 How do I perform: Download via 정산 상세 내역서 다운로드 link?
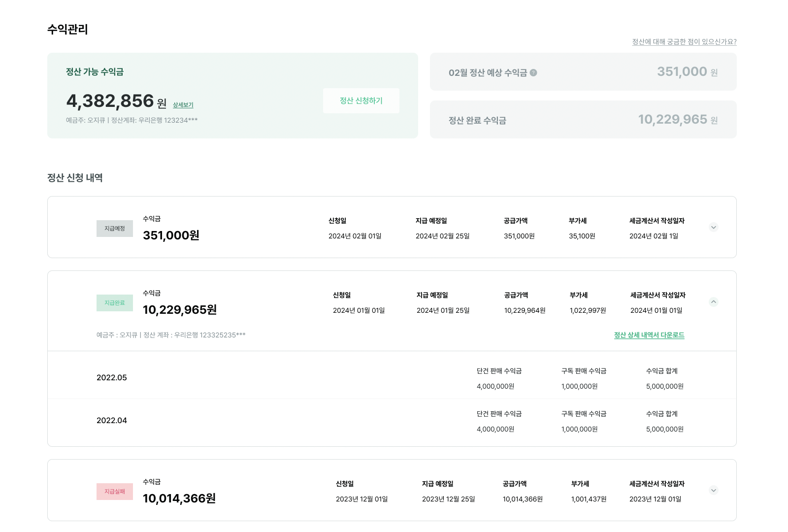[x=649, y=335]
